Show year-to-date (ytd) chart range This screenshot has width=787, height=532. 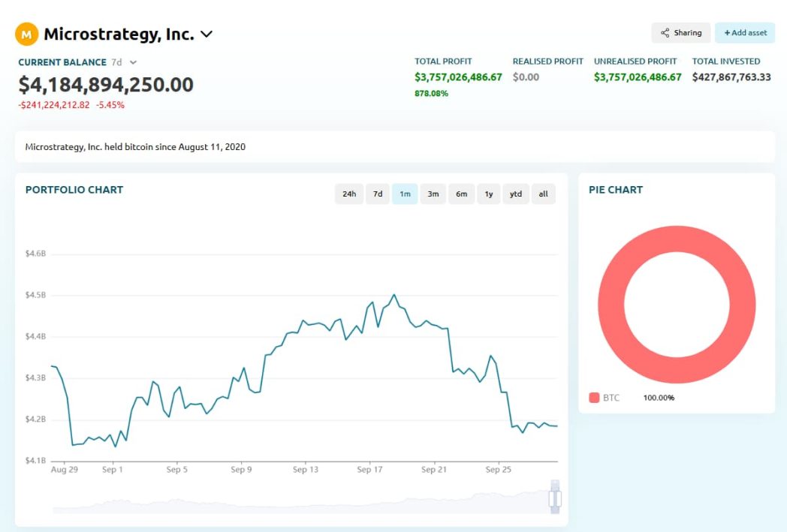point(516,194)
